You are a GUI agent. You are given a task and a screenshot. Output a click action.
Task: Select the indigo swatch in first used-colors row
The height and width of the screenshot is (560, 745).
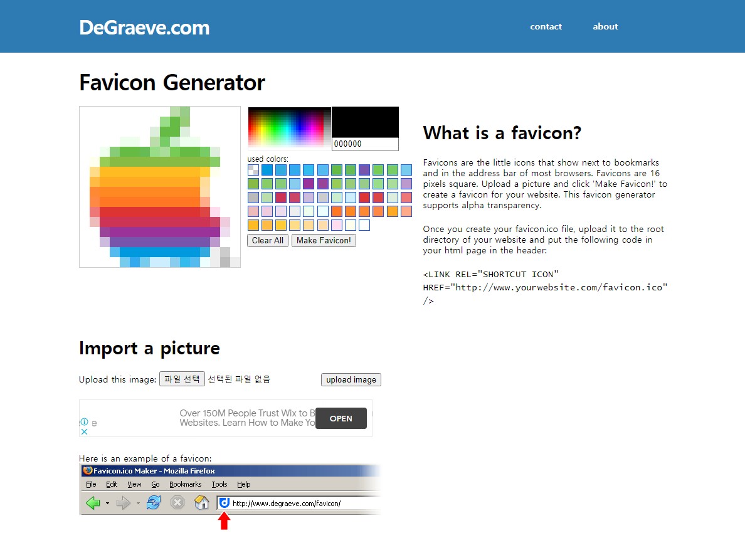[x=364, y=169]
